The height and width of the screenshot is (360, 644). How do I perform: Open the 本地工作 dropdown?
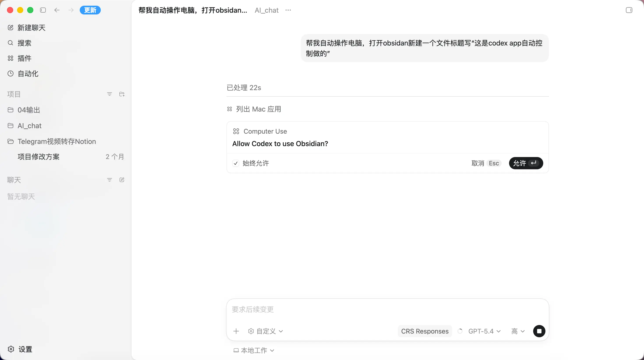pyautogui.click(x=254, y=350)
